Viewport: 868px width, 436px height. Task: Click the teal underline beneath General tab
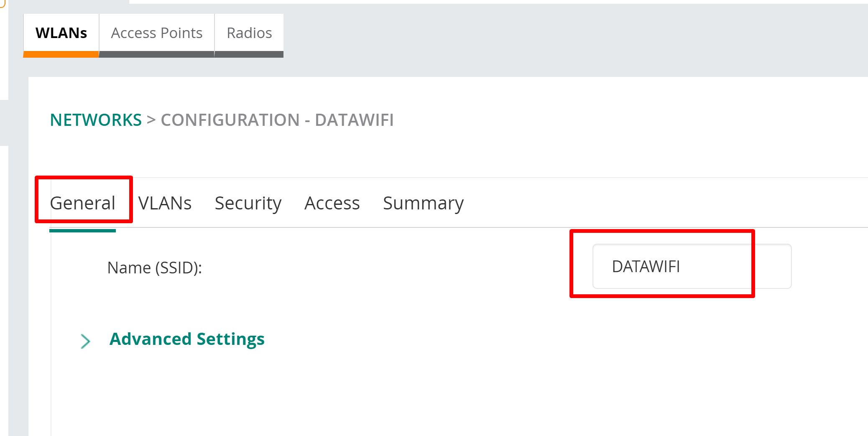(82, 230)
